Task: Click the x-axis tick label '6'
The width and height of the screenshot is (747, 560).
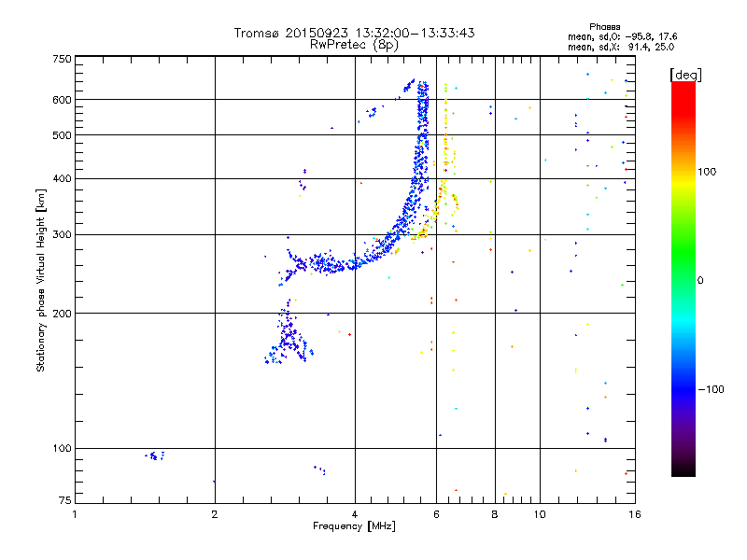Action: (x=436, y=514)
